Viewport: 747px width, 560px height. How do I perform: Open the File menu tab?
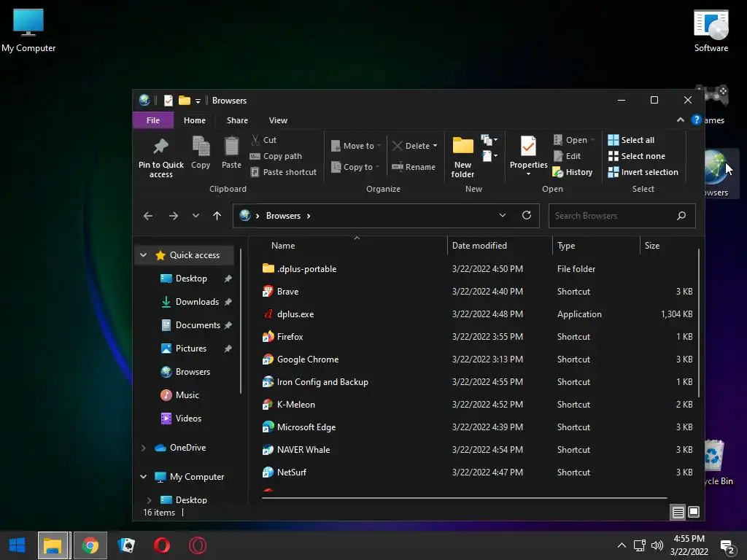click(153, 120)
